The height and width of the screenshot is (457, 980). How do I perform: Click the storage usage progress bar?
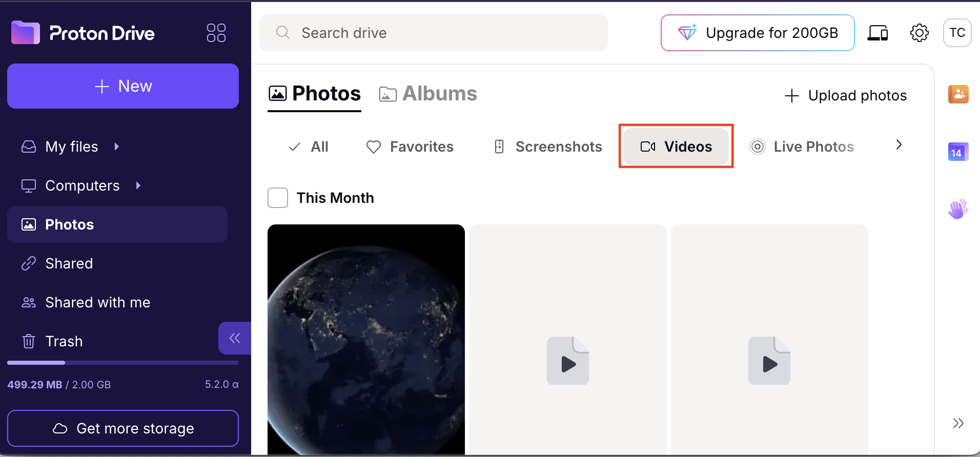click(123, 363)
